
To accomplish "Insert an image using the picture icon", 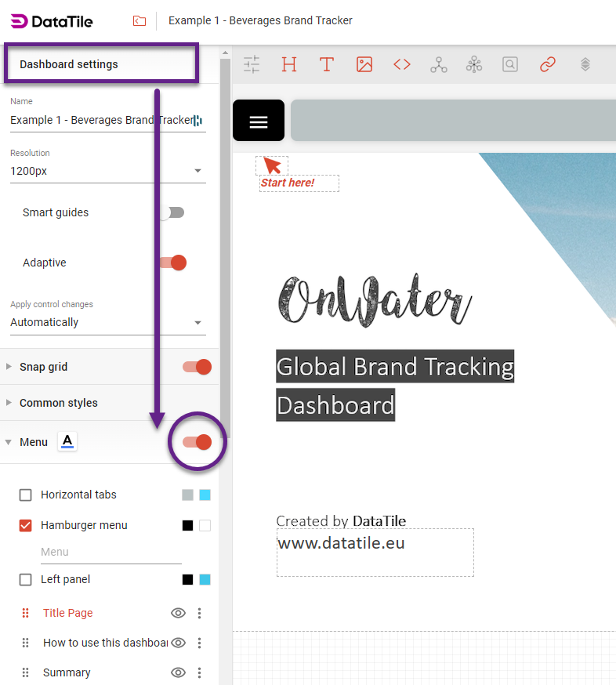I will click(364, 64).
